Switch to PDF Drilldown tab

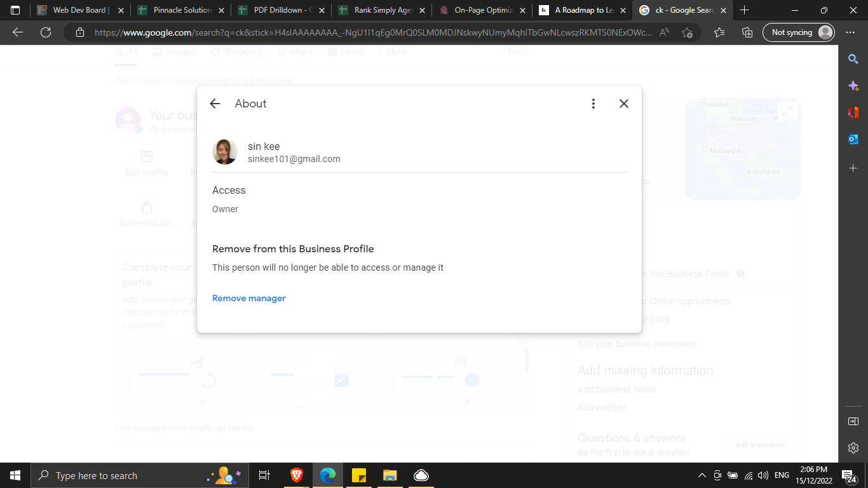(280, 10)
